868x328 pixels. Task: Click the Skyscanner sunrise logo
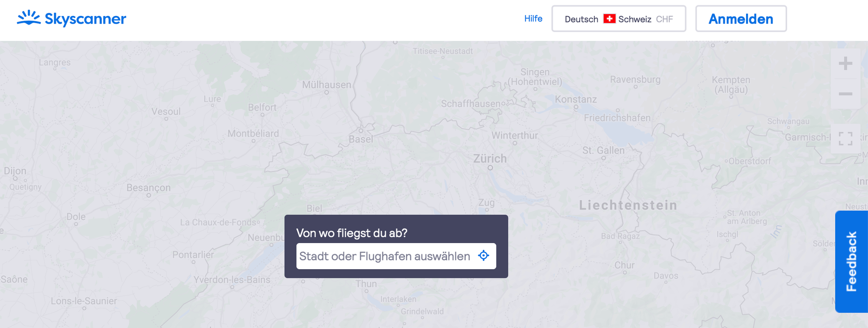click(28, 18)
